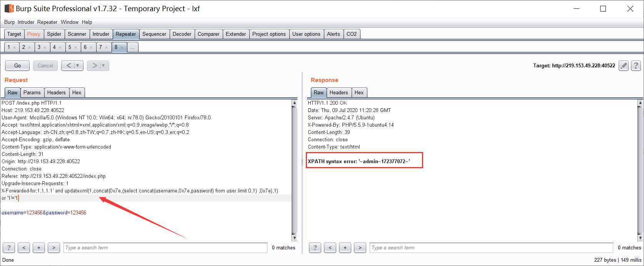Click the request pane vertical scrollbar
The height and width of the screenshot is (266, 644).
295,171
